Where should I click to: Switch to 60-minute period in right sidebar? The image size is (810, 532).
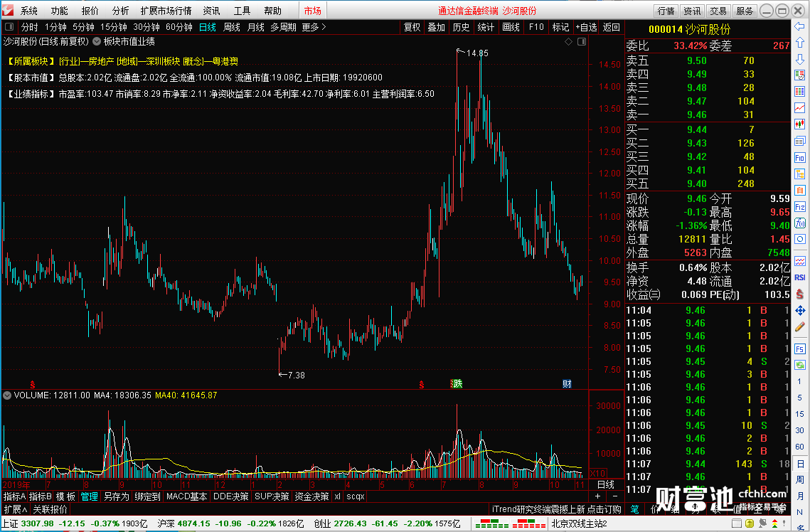799,446
